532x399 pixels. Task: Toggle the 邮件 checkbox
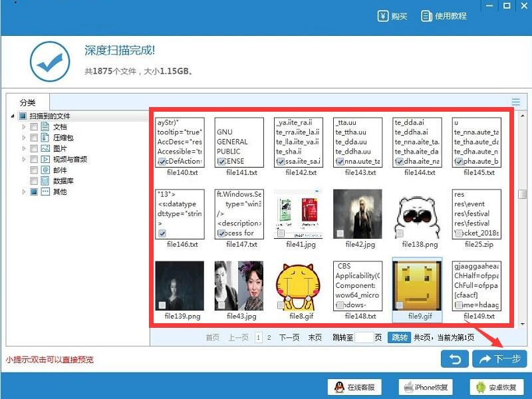pyautogui.click(x=33, y=170)
